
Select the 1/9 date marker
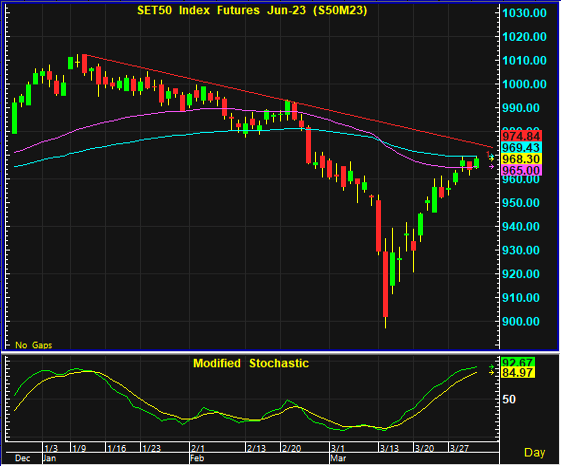pyautogui.click(x=79, y=448)
